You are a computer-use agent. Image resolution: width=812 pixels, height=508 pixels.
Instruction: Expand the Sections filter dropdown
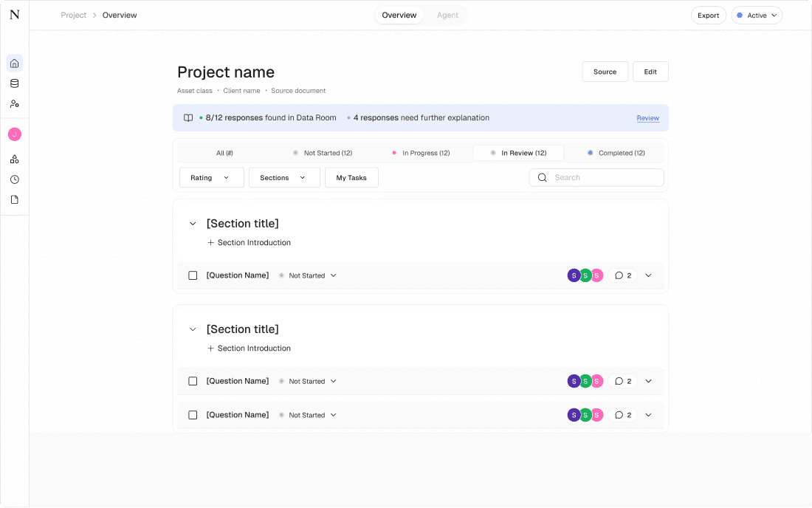point(283,178)
